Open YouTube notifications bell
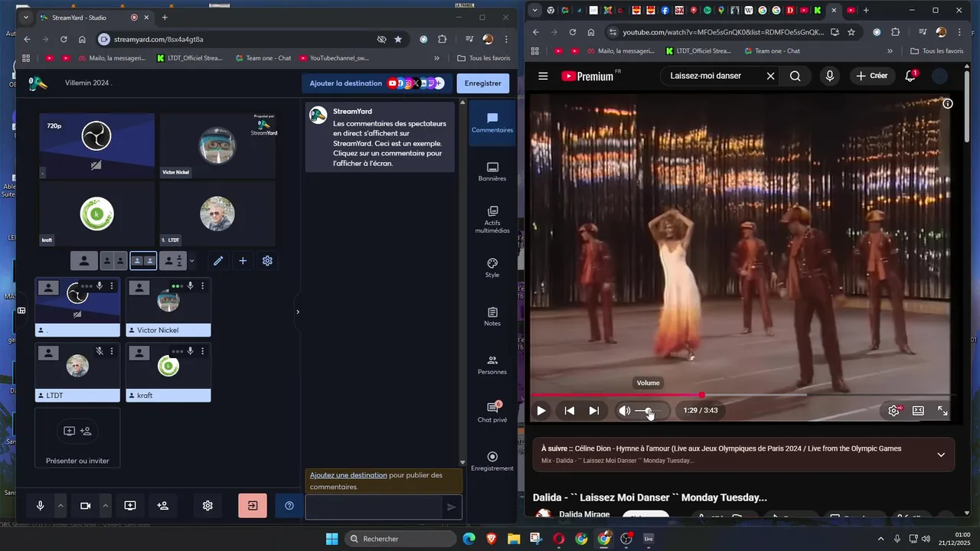This screenshot has height=551, width=980. 910,76
